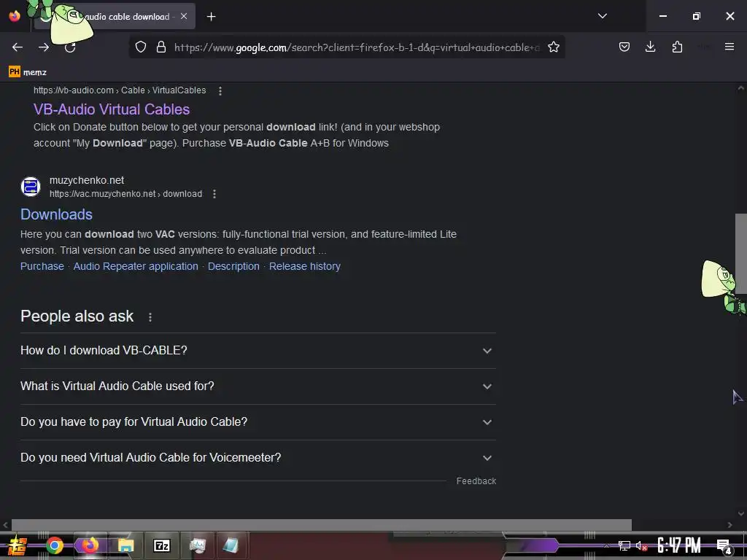Viewport: 747px width, 560px height.
Task: Open the Firefox downloads panel
Action: point(650,47)
